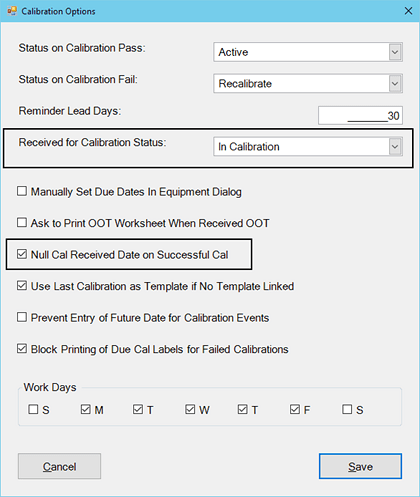Screen dimensions: 420x497
Task: Click the Status on Calibration Fail label
Action: (78, 79)
